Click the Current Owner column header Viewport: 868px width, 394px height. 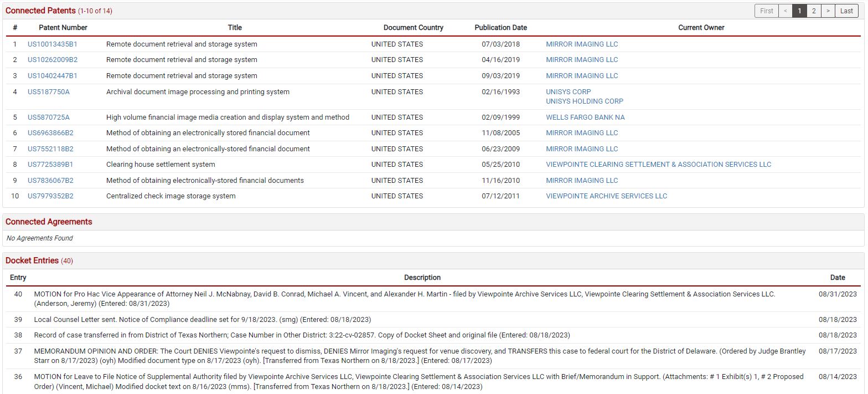click(701, 28)
